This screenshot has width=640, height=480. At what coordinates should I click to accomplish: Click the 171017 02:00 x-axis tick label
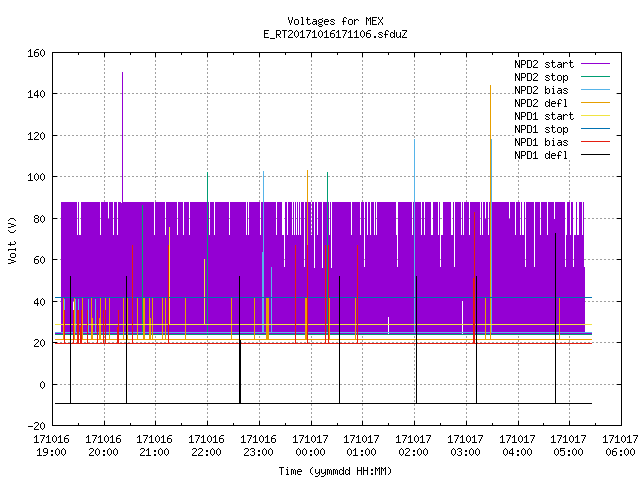413,446
